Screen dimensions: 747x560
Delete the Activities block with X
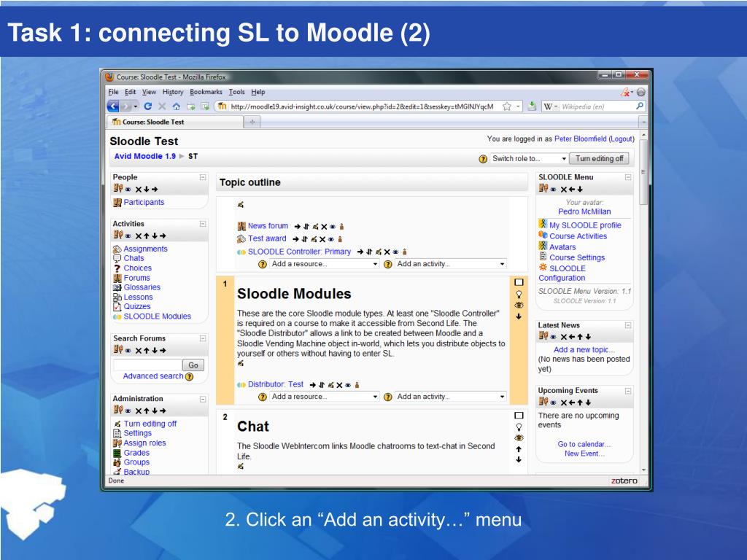pos(138,236)
